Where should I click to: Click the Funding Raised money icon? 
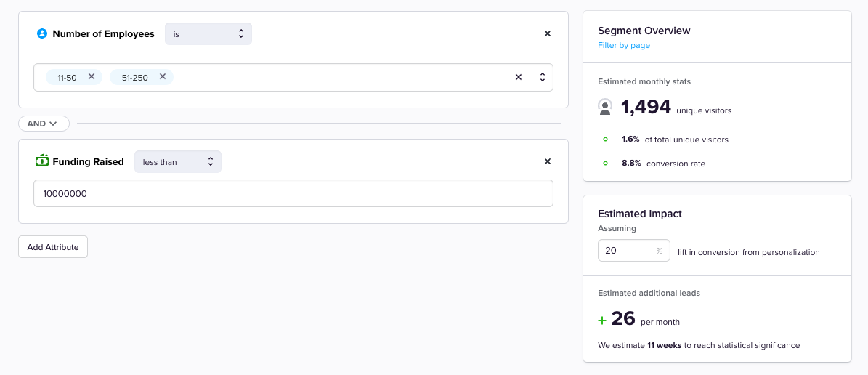[42, 161]
